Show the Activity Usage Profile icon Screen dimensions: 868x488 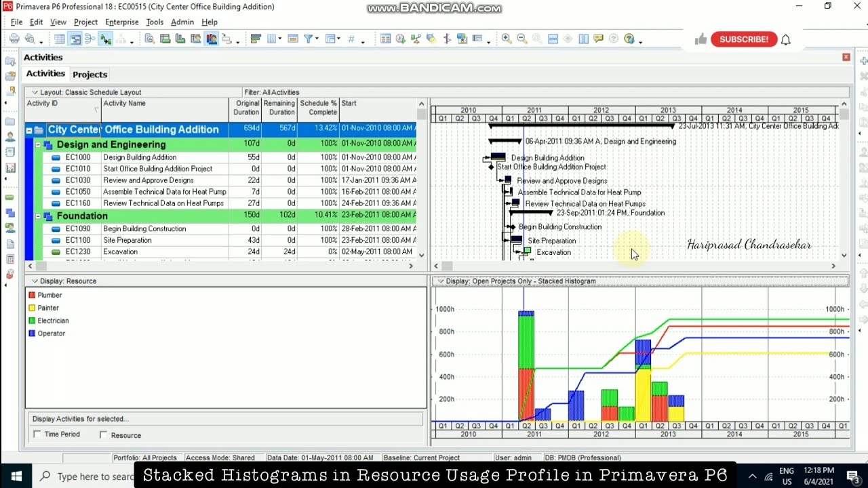[180, 39]
